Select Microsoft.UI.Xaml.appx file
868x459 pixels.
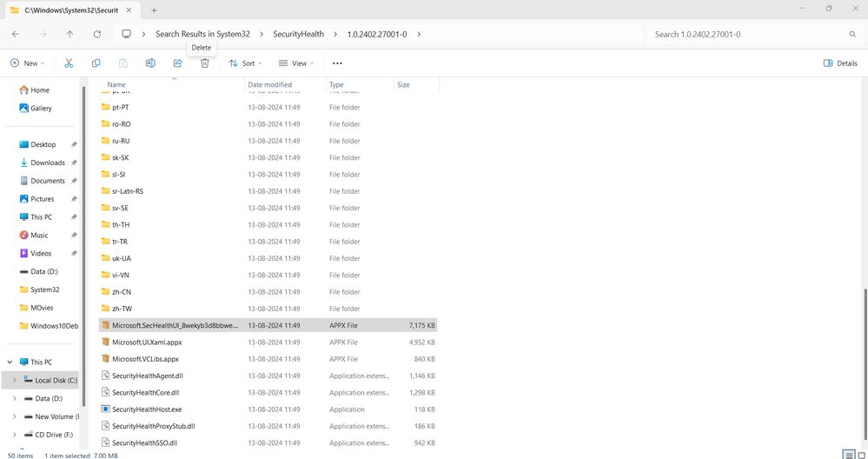pyautogui.click(x=268, y=343)
